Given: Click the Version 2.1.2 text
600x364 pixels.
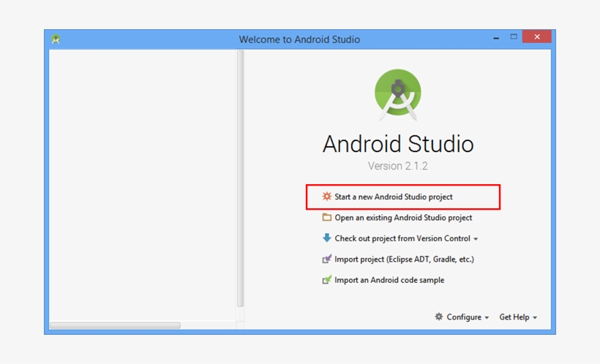Looking at the screenshot, I should [x=397, y=166].
